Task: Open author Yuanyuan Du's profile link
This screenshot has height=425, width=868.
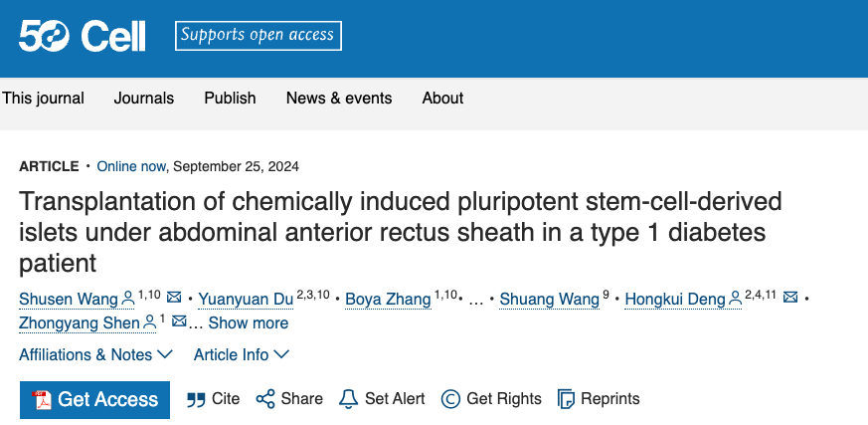Action: pyautogui.click(x=246, y=299)
